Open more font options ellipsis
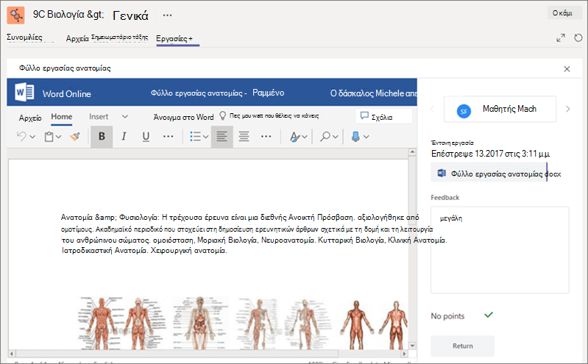 (168, 137)
